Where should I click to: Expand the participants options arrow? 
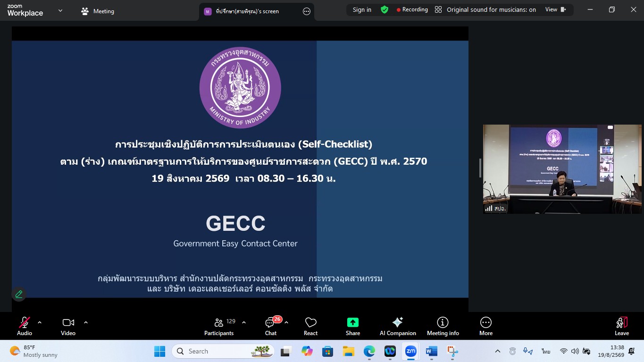point(244,323)
